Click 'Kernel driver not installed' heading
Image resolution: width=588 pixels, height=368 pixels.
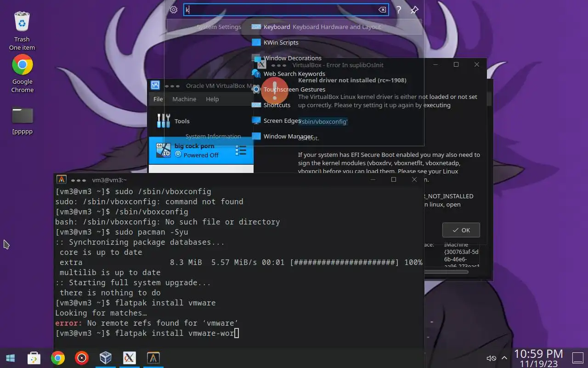coord(352,80)
